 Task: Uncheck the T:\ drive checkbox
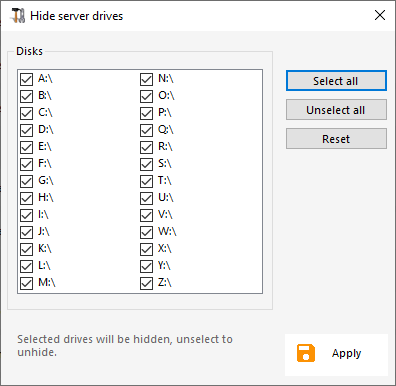tap(146, 181)
